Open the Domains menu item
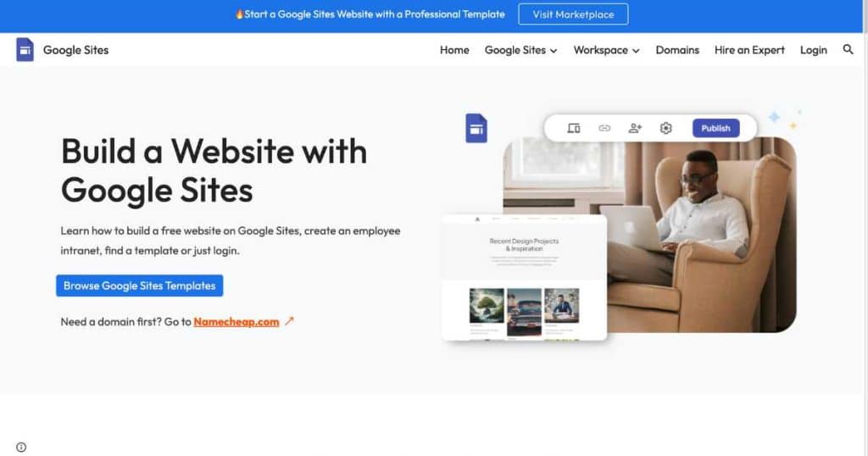868x456 pixels. (677, 50)
